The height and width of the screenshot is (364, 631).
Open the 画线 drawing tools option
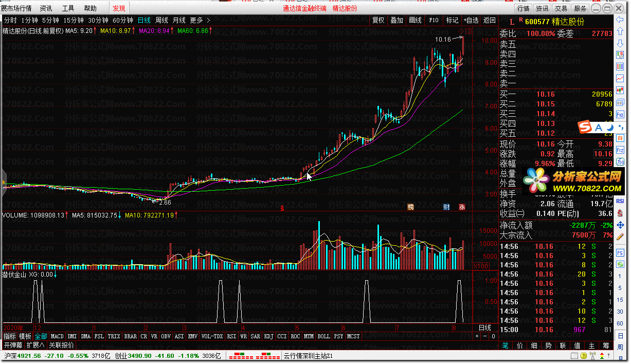tap(415, 20)
